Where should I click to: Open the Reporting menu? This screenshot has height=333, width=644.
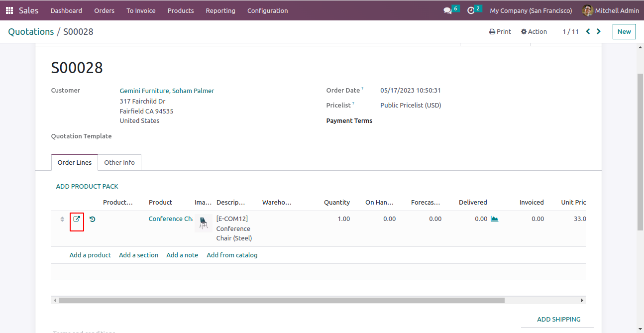click(x=220, y=10)
